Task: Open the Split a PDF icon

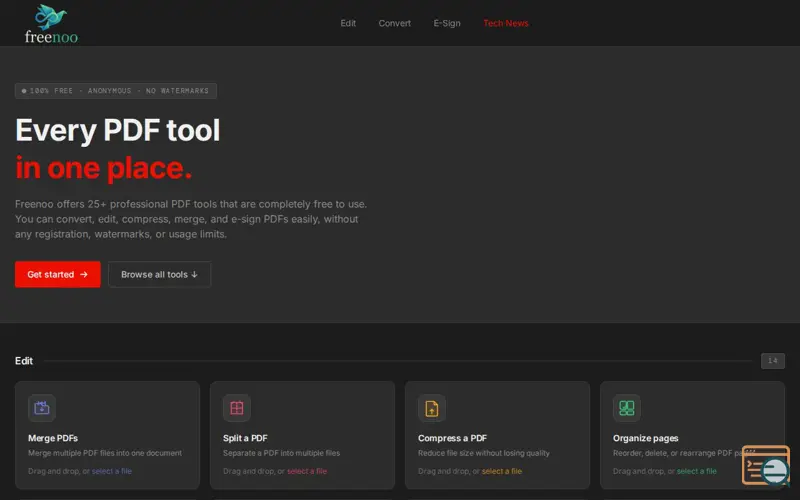Action: click(x=237, y=408)
